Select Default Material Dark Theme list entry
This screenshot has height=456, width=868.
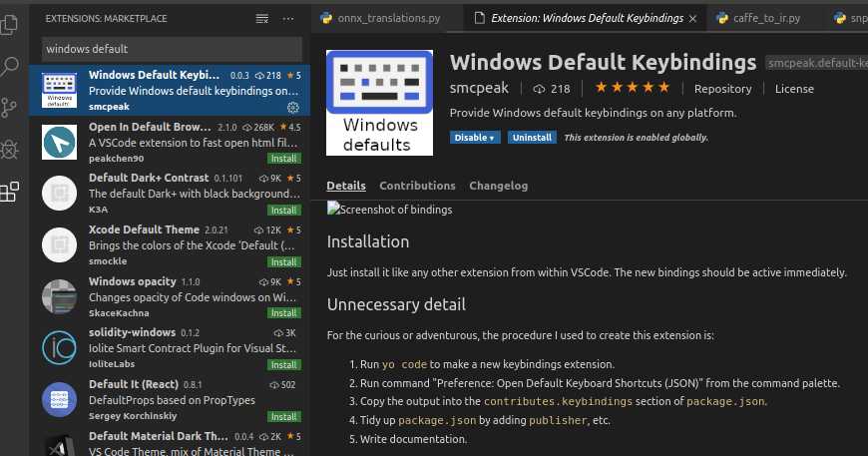(170, 442)
